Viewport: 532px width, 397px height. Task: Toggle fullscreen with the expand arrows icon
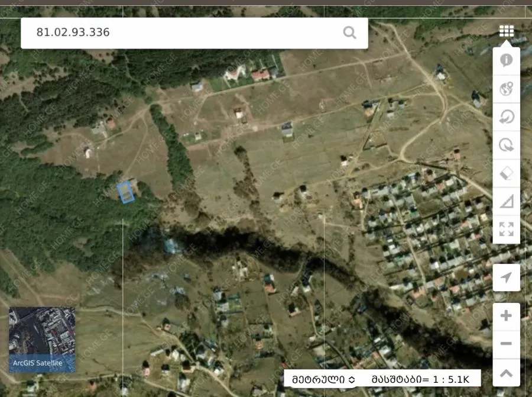506,229
